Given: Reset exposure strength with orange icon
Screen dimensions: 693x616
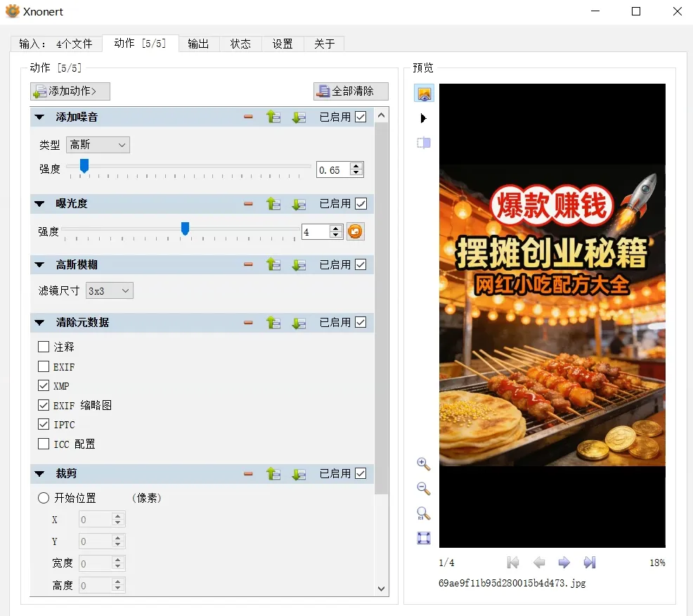Looking at the screenshot, I should pyautogui.click(x=355, y=231).
